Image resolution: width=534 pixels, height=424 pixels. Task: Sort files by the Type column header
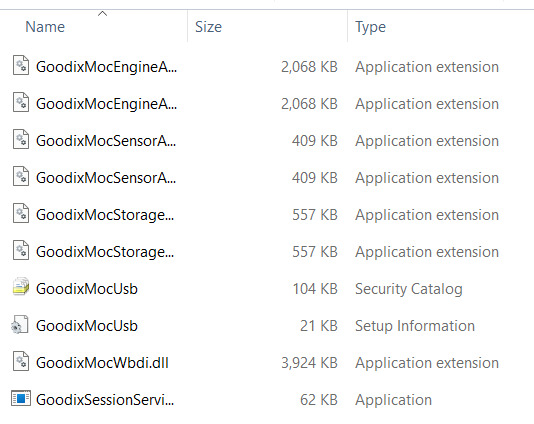point(370,27)
